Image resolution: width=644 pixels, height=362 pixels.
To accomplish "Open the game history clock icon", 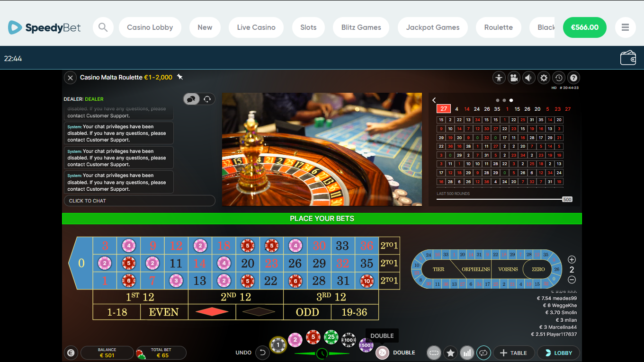I will click(559, 78).
